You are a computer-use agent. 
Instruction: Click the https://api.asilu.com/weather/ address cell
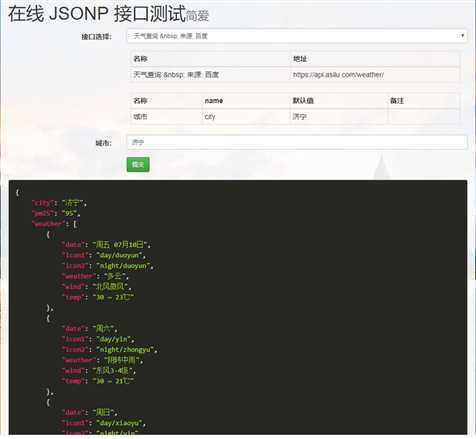pos(374,75)
